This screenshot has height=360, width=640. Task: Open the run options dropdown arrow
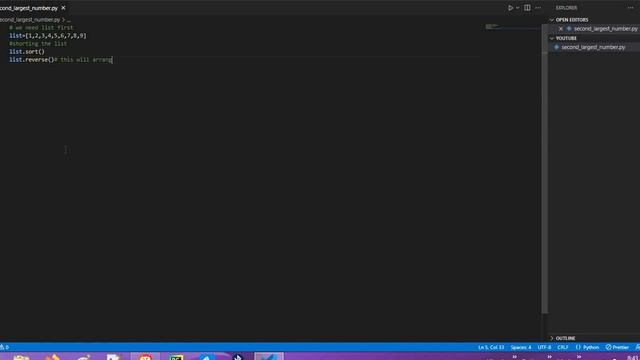click(x=518, y=8)
